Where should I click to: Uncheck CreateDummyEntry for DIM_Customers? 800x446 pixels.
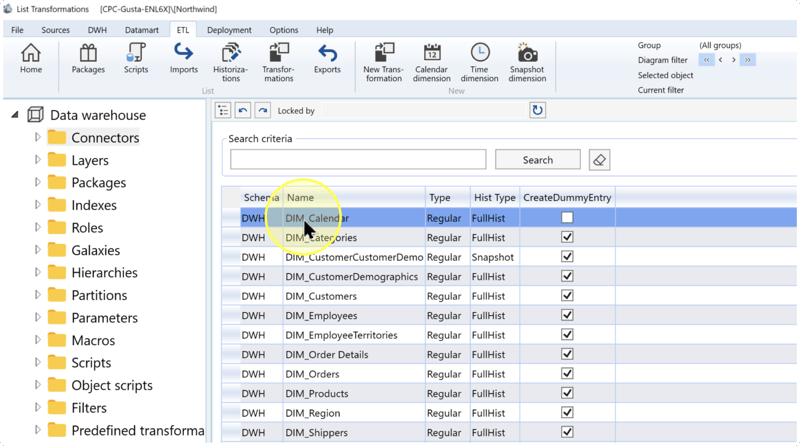pyautogui.click(x=567, y=295)
